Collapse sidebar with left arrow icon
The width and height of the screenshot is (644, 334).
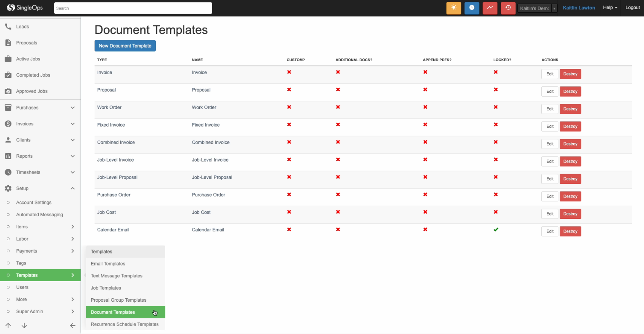coord(73,326)
